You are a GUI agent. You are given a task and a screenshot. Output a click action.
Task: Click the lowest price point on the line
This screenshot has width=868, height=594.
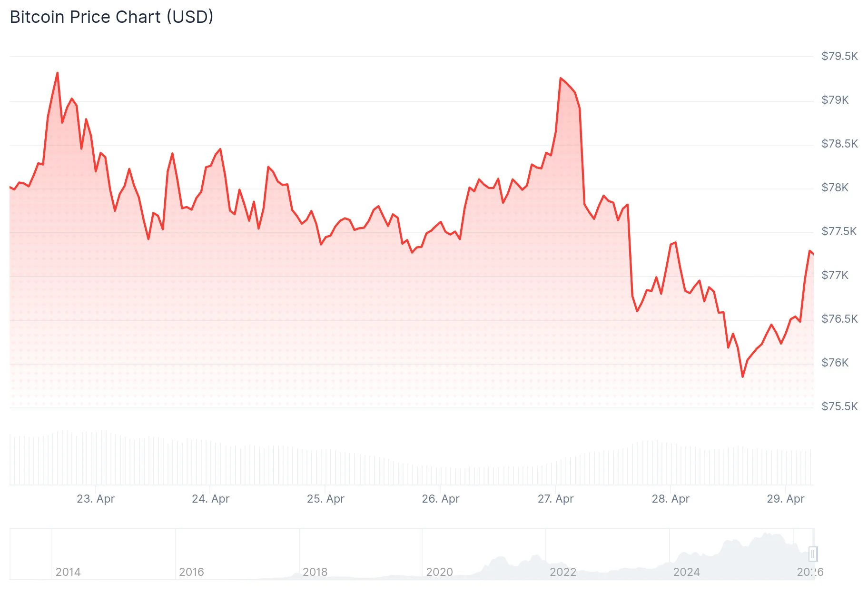pos(742,376)
